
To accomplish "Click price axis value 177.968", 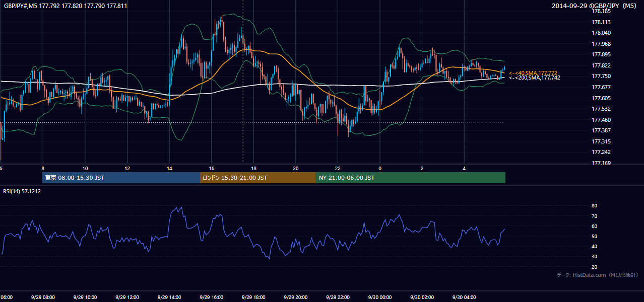I will [601, 44].
